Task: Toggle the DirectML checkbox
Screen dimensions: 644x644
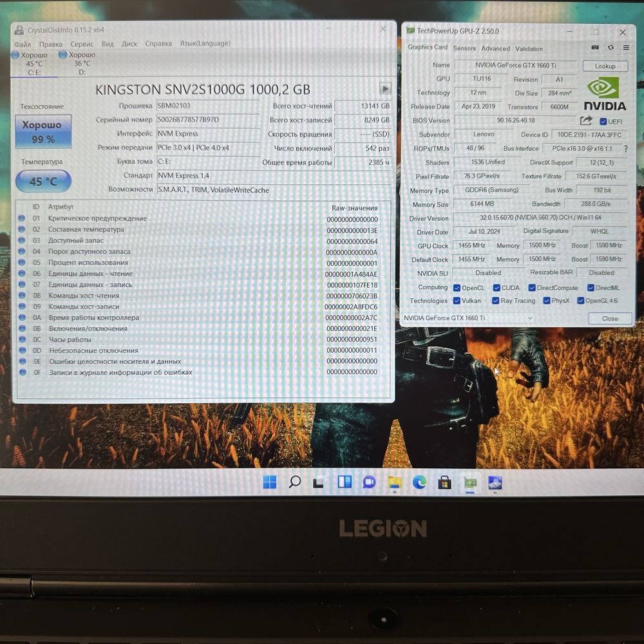Action: click(x=591, y=287)
